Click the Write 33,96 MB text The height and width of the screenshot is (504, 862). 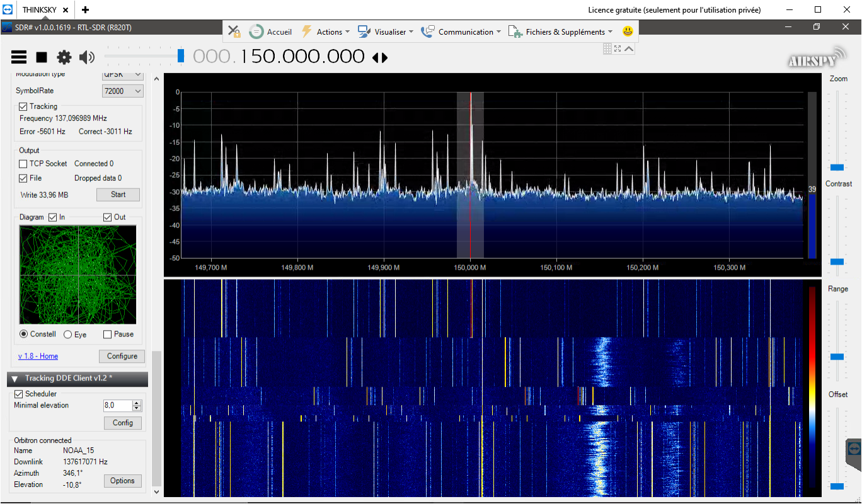(x=44, y=195)
